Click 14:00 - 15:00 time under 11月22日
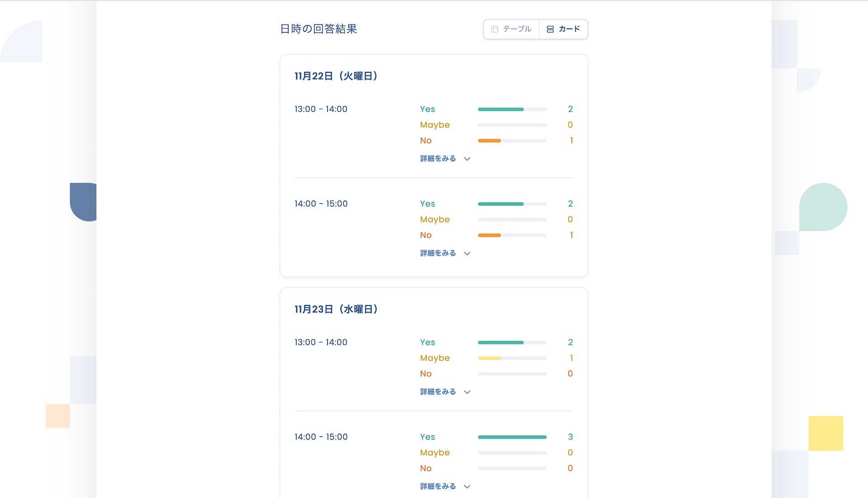 click(321, 203)
